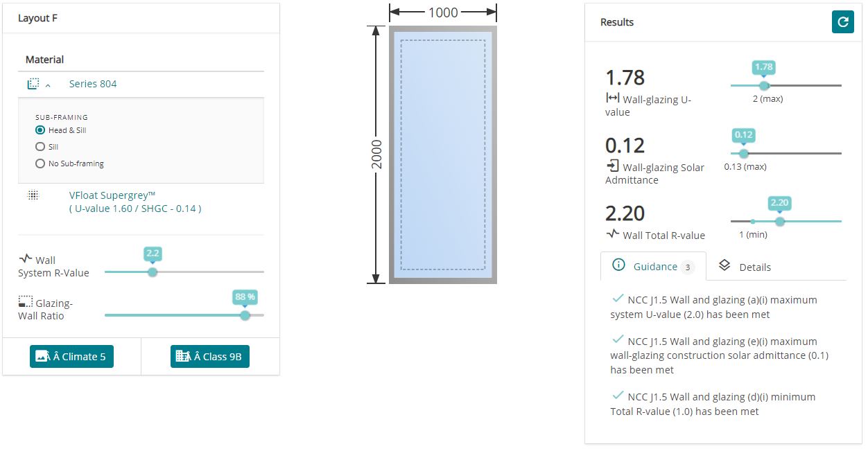
Task: Click the Wall System R-Value pulse icon
Action: pos(26,259)
